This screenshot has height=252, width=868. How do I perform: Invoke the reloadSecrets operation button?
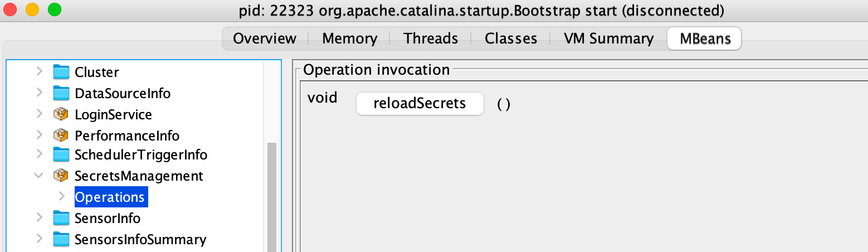point(420,104)
